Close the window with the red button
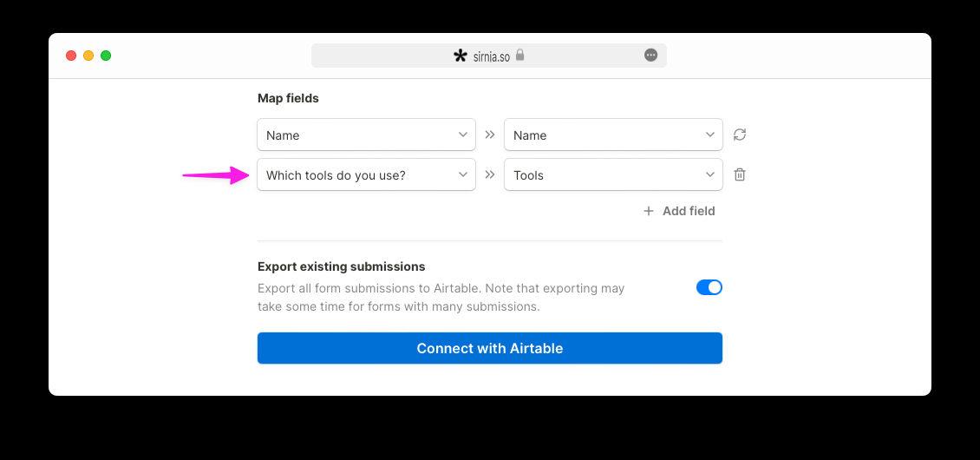Viewport: 980px width, 460px height. click(71, 56)
